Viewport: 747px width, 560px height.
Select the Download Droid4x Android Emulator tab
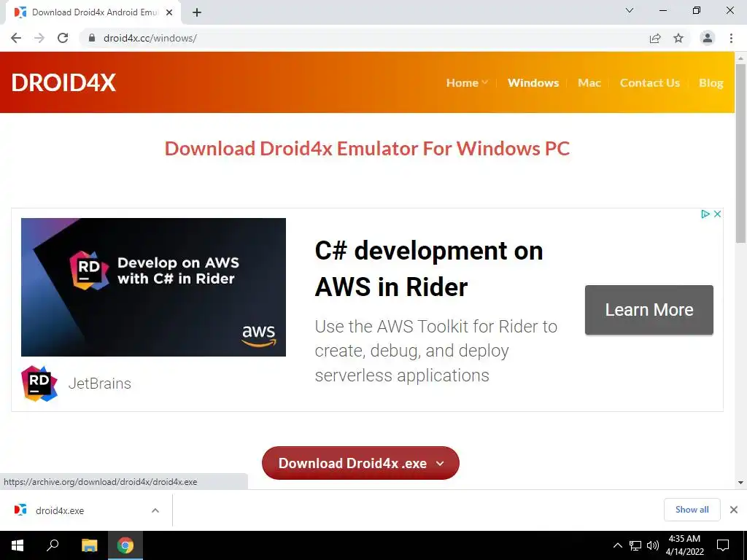click(x=94, y=12)
